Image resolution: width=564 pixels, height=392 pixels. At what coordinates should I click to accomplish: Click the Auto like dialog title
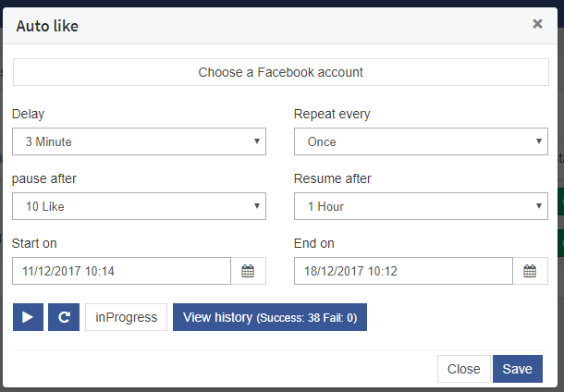point(47,26)
